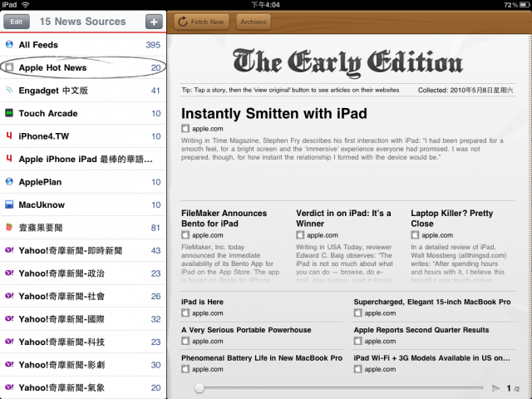This screenshot has height=399, width=532.
Task: Open Laptop Killer? Pretty Close article
Action: point(451,218)
